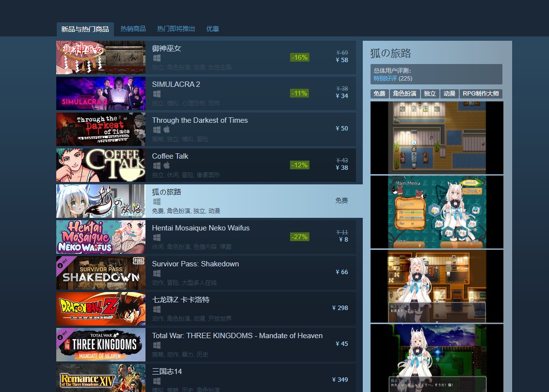Image resolution: width=549 pixels, height=392 pixels.
Task: Open Hentai Mosaique Neko Waifus thumbnail
Action: pos(101,237)
